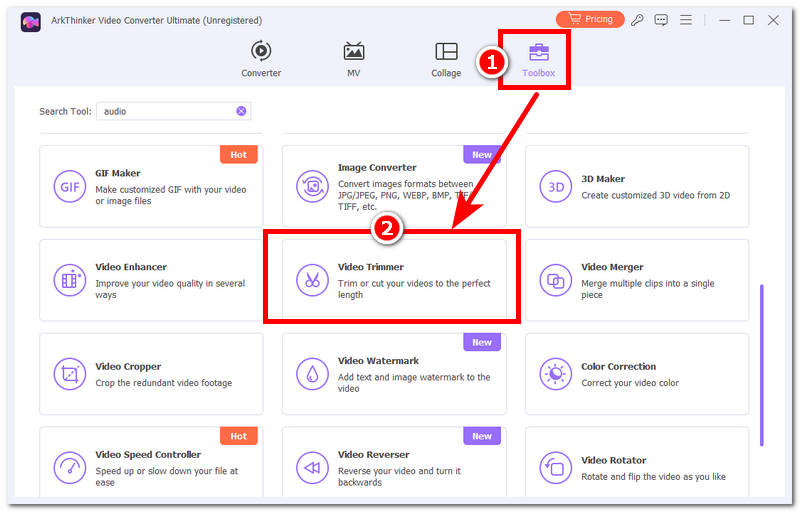This screenshot has height=512, width=800.
Task: Open the GIF Maker tool icon
Action: tap(69, 187)
